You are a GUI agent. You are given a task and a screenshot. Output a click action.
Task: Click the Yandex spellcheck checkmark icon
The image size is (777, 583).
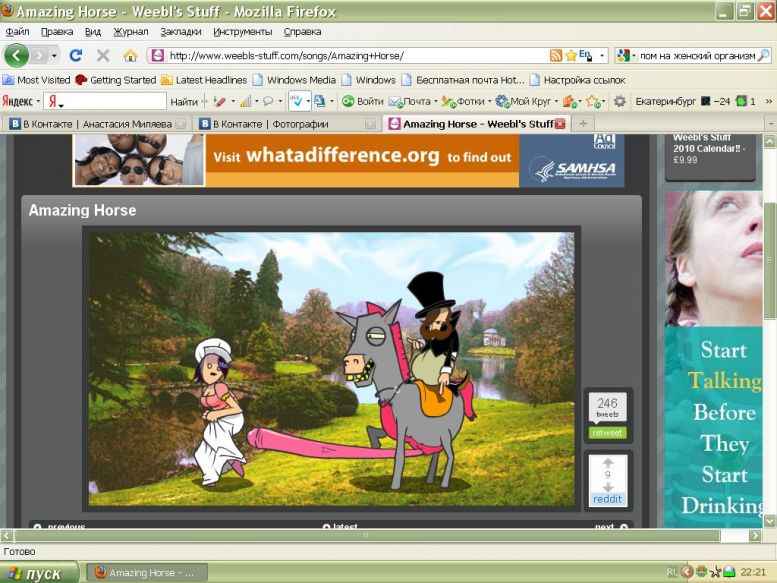point(296,102)
